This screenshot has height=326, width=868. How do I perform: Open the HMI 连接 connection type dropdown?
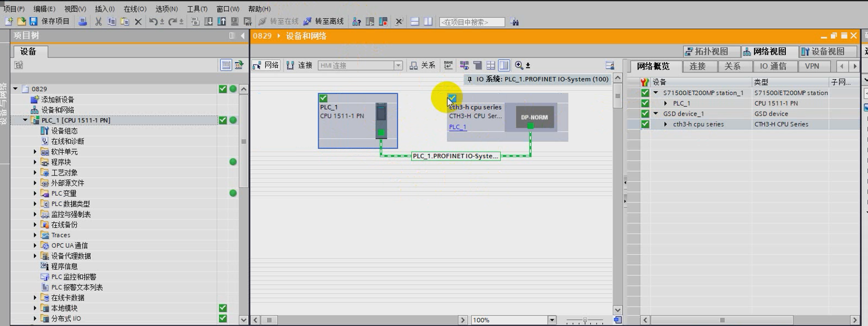pos(399,66)
